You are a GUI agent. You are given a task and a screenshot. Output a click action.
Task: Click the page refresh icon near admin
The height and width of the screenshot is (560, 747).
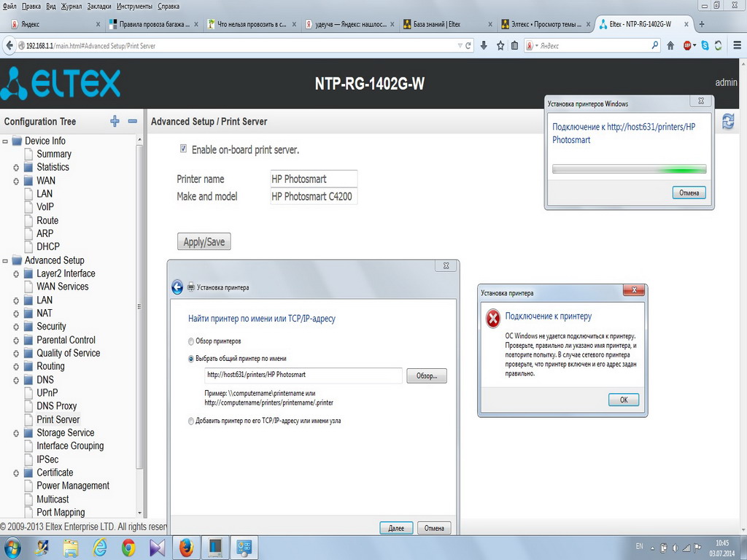point(728,121)
